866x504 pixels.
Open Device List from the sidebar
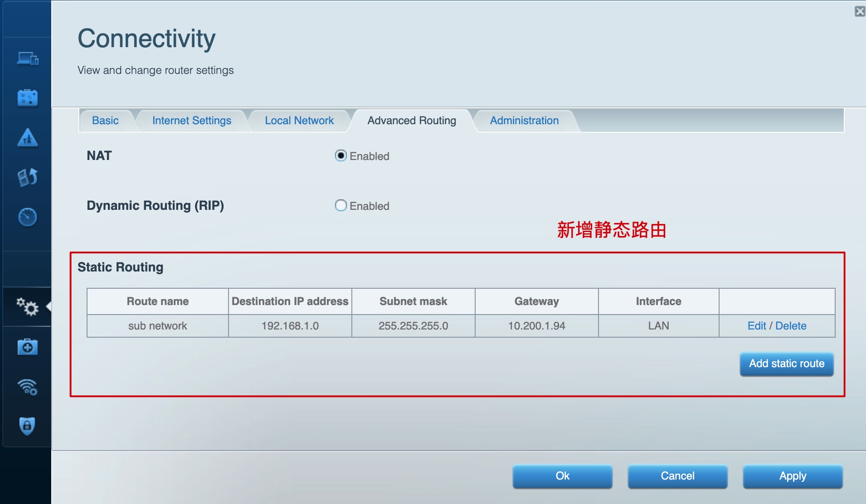(x=27, y=58)
